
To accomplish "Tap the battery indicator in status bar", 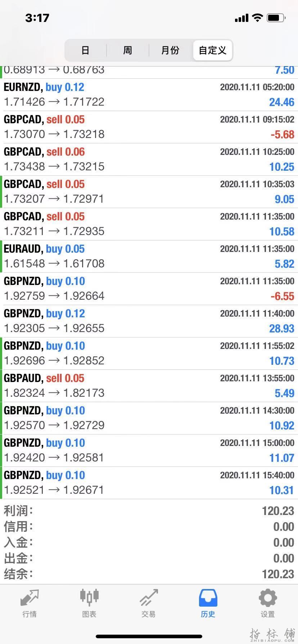I will coord(276,18).
